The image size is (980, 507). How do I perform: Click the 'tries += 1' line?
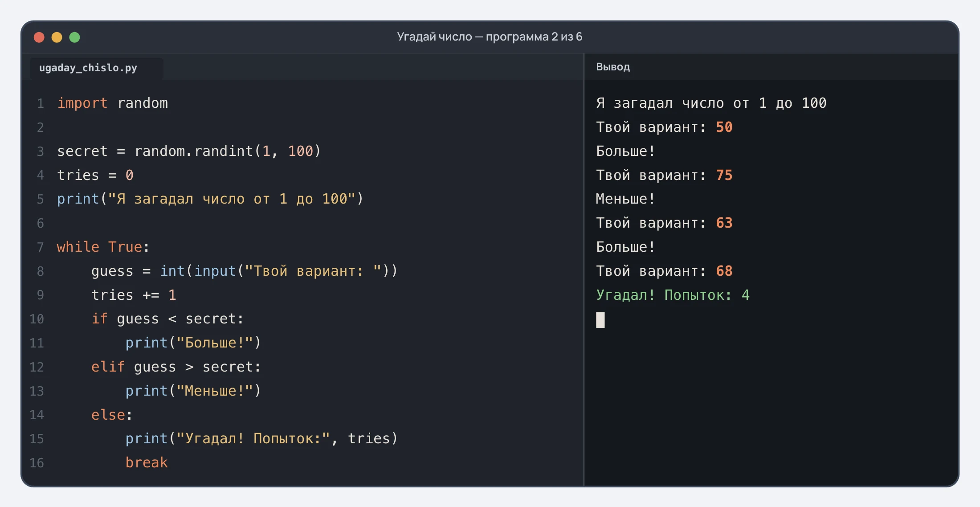(x=134, y=295)
